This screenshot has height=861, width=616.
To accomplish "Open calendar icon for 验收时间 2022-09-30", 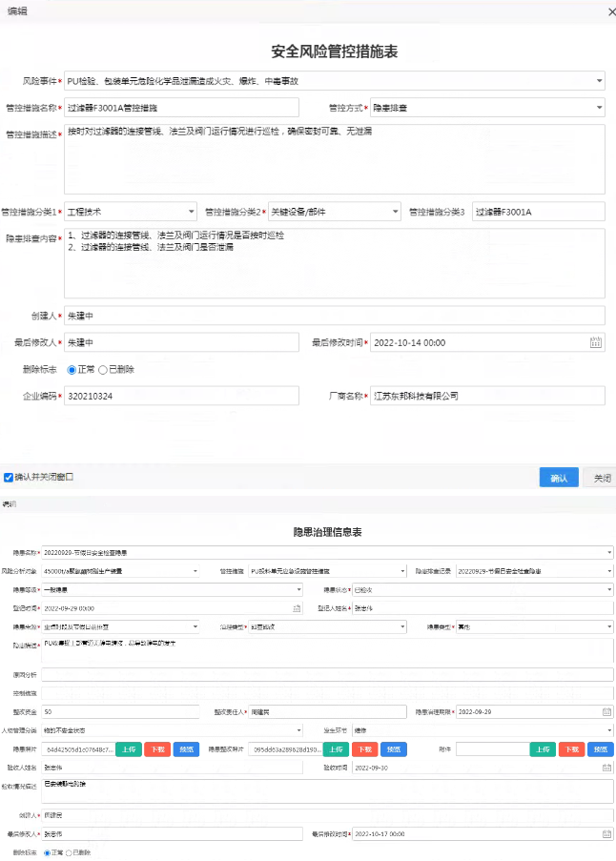I will tap(606, 767).
